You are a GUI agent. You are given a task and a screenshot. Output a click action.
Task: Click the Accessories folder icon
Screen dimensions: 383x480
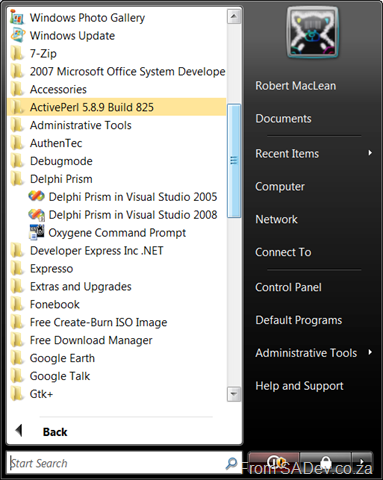click(x=17, y=89)
